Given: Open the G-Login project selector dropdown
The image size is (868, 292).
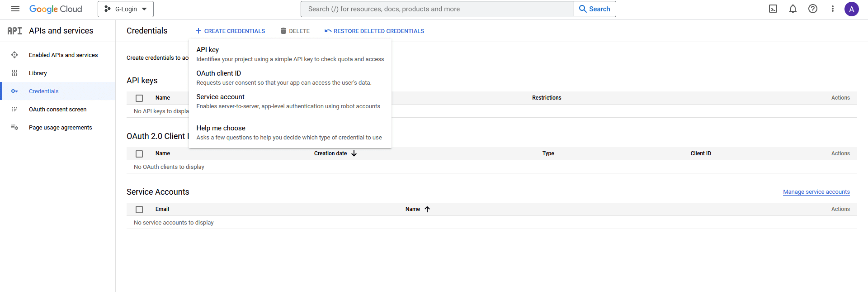Looking at the screenshot, I should click(x=126, y=9).
